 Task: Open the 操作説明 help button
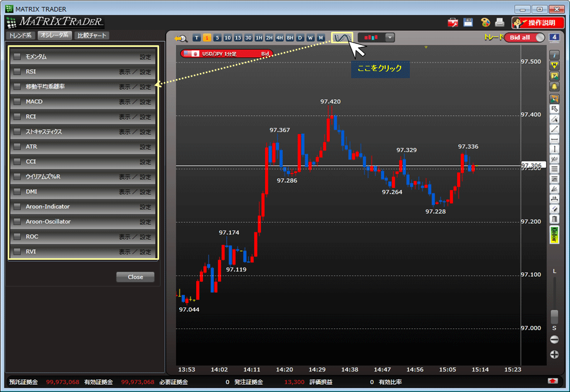pyautogui.click(x=538, y=23)
